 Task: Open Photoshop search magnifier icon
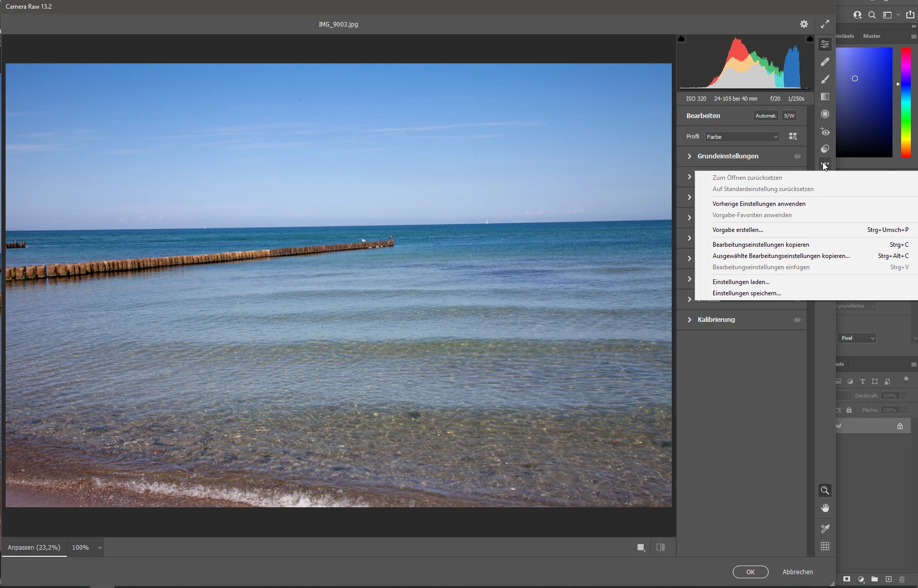pos(872,15)
